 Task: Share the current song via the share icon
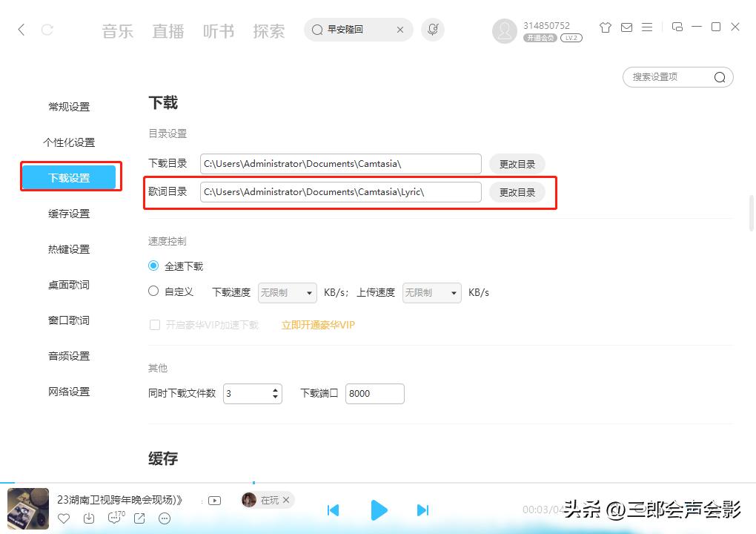point(139,518)
